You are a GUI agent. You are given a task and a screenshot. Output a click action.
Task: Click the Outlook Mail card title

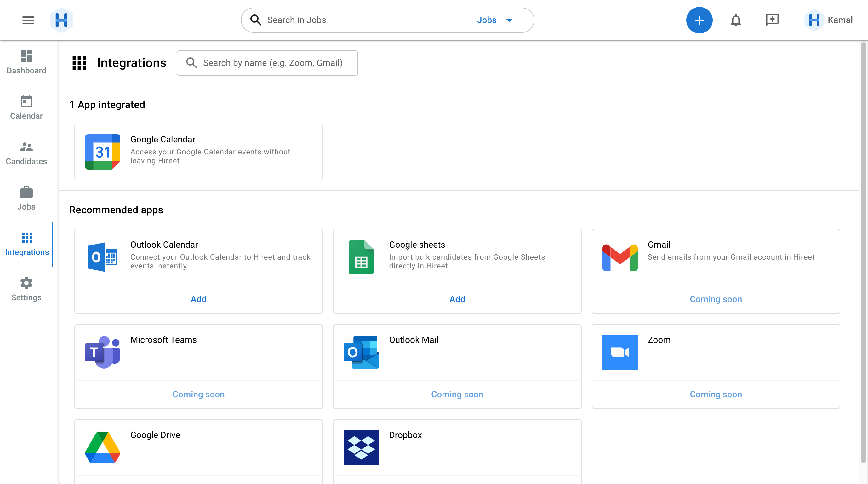(414, 340)
